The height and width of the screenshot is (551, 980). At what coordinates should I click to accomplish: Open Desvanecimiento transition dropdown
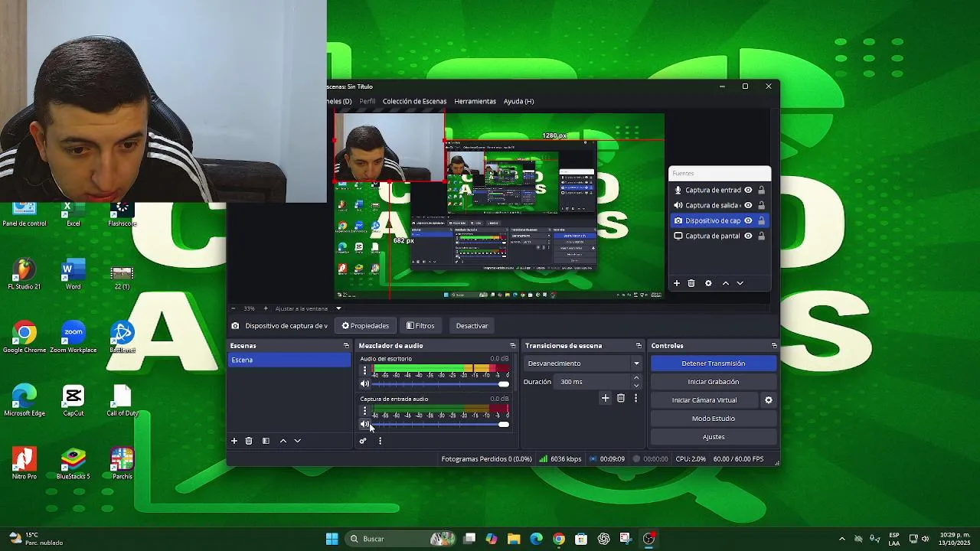pyautogui.click(x=583, y=364)
